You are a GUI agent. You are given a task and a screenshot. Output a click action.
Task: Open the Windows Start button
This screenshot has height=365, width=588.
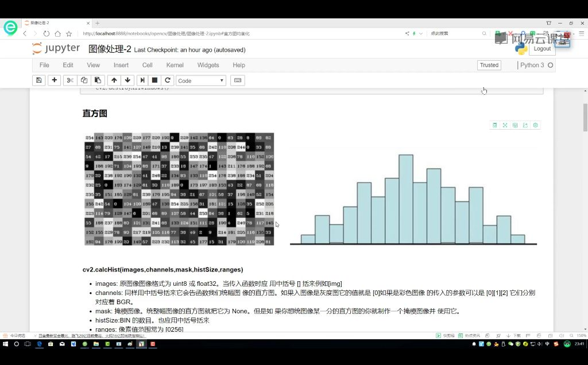(5, 344)
